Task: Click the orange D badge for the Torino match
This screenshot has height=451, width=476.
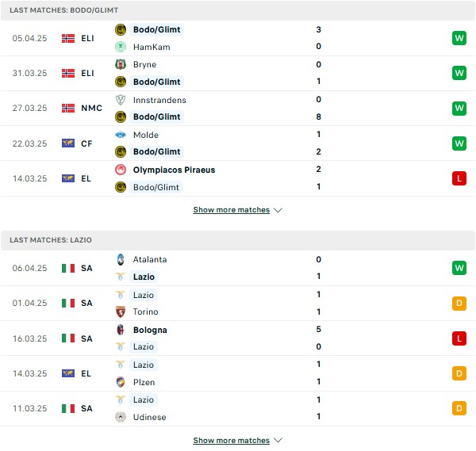Action: [459, 304]
